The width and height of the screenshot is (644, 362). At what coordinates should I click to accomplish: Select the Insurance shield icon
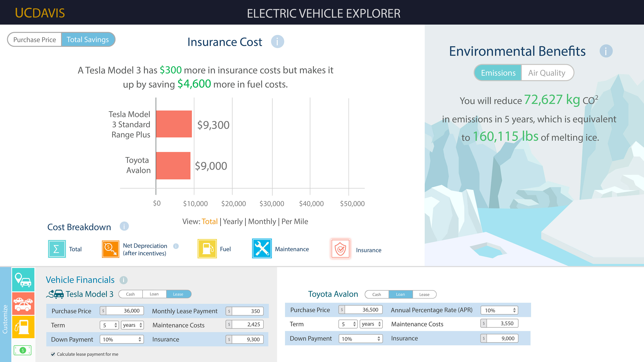340,249
